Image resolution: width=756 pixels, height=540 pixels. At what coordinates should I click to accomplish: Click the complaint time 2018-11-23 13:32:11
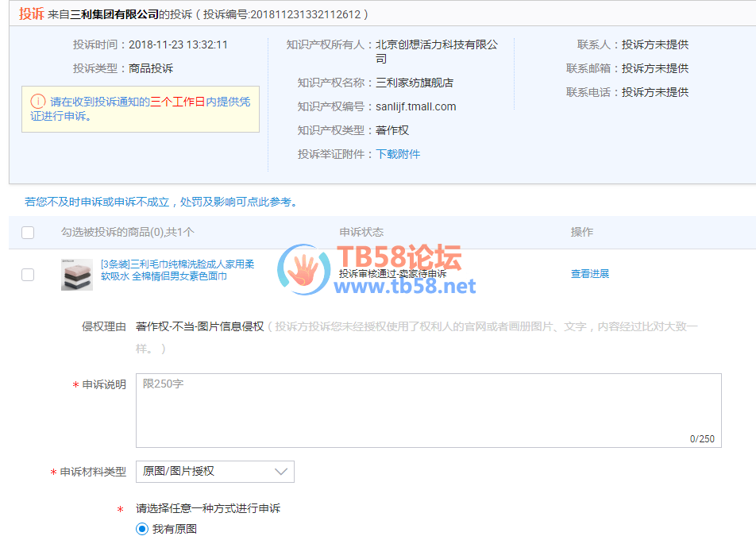point(178,44)
